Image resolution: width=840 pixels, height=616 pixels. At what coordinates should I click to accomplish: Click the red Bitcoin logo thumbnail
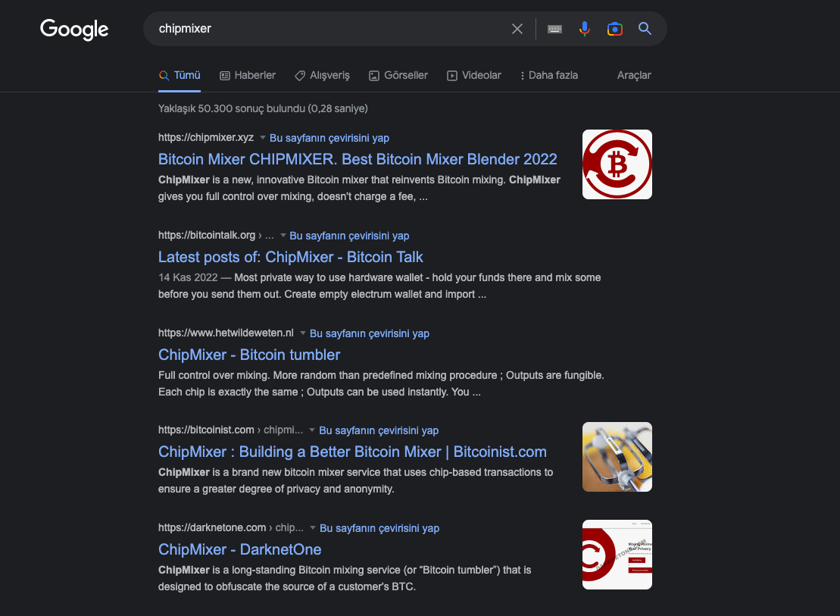pyautogui.click(x=617, y=164)
